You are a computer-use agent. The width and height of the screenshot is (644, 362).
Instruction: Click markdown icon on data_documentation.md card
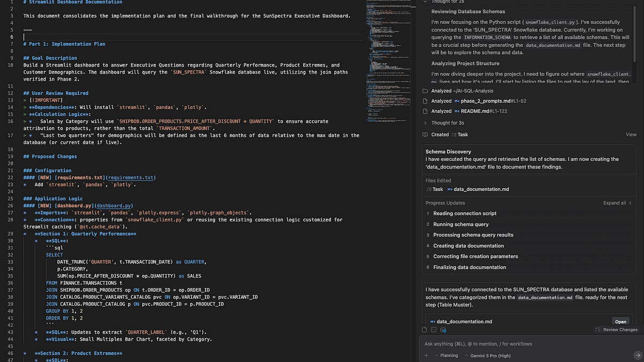click(x=433, y=321)
